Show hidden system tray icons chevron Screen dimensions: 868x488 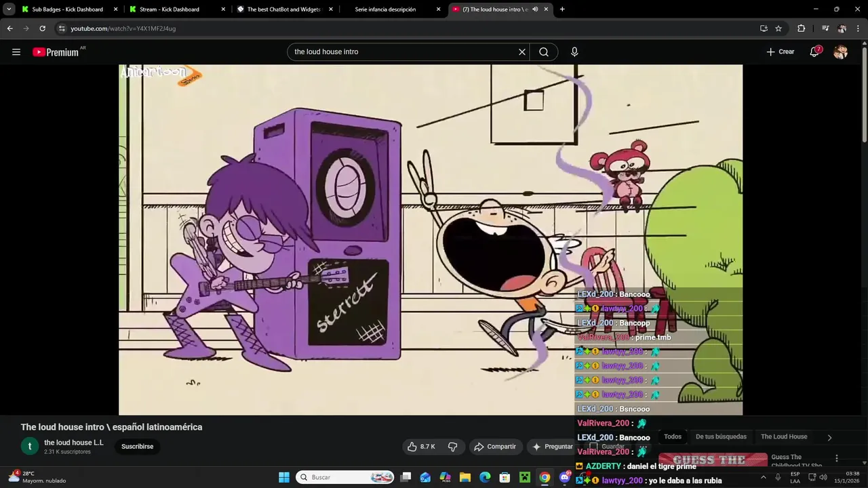point(763,477)
